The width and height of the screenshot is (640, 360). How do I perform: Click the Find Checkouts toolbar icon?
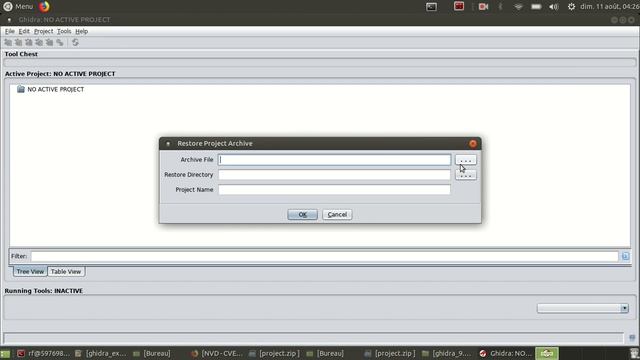(60, 42)
